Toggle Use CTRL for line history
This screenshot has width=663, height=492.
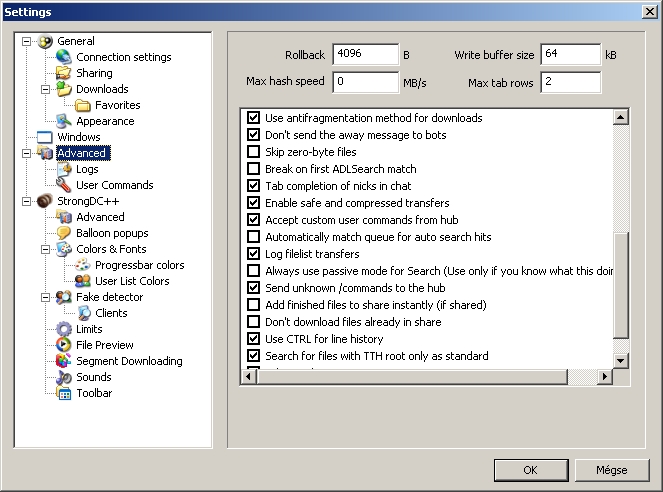pyautogui.click(x=253, y=339)
